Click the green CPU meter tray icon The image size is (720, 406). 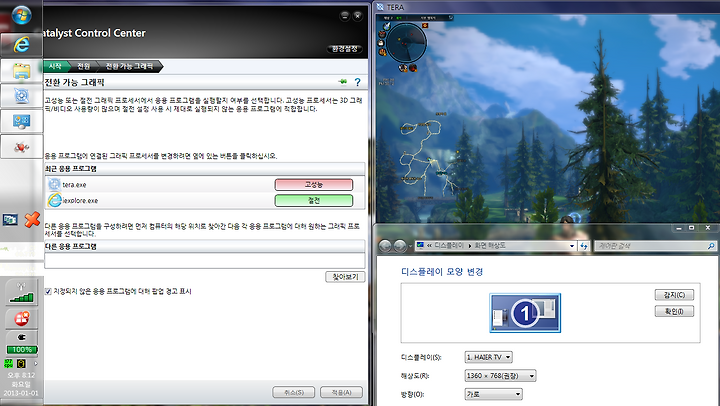point(8,364)
